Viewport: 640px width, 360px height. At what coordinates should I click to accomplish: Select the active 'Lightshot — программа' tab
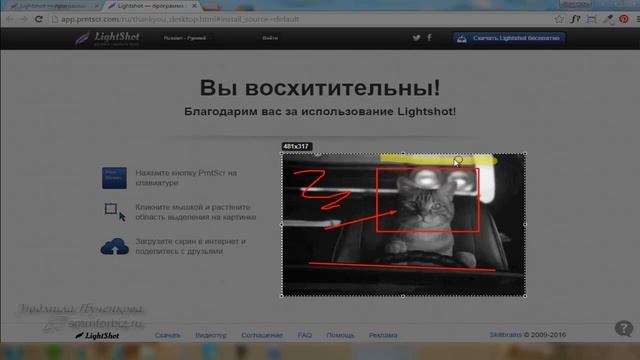tap(151, 6)
